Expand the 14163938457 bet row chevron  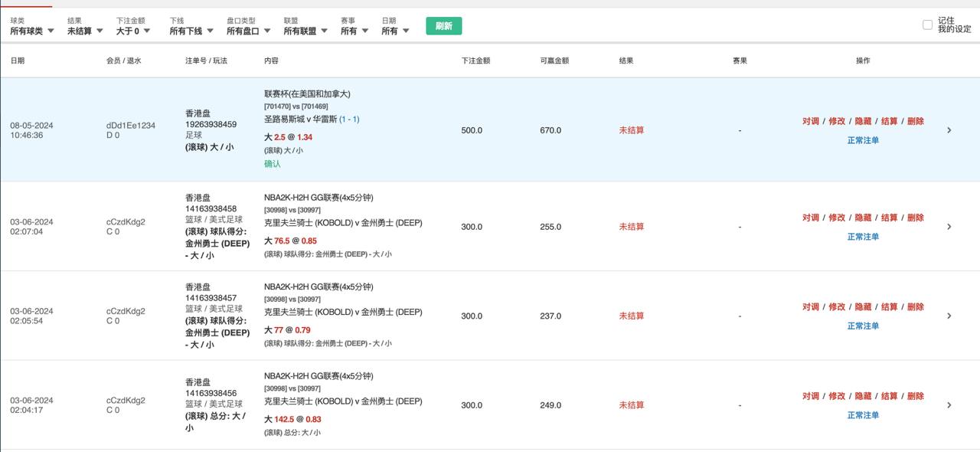tap(949, 316)
